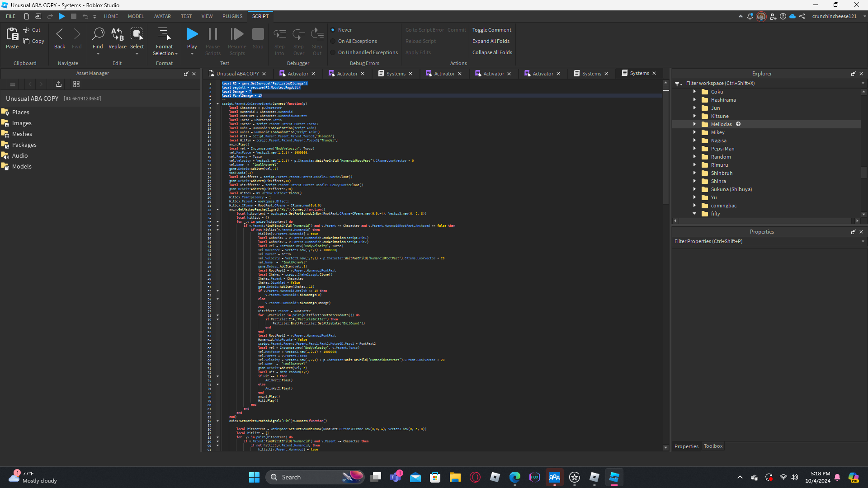Click the Step Out debugger icon
Screen dimensions: 868x488
pos(317,34)
